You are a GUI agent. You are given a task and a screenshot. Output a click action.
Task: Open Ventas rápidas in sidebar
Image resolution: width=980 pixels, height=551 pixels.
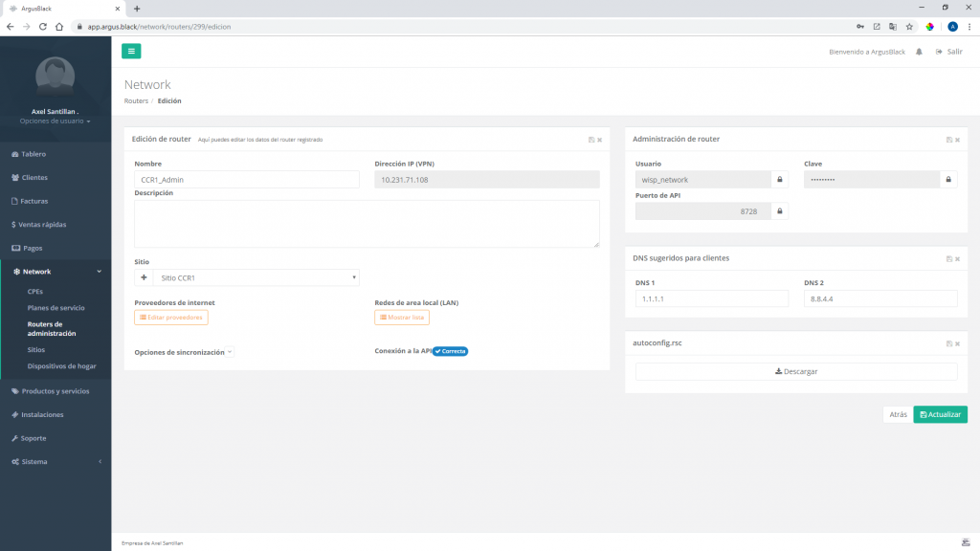pyautogui.click(x=38, y=224)
